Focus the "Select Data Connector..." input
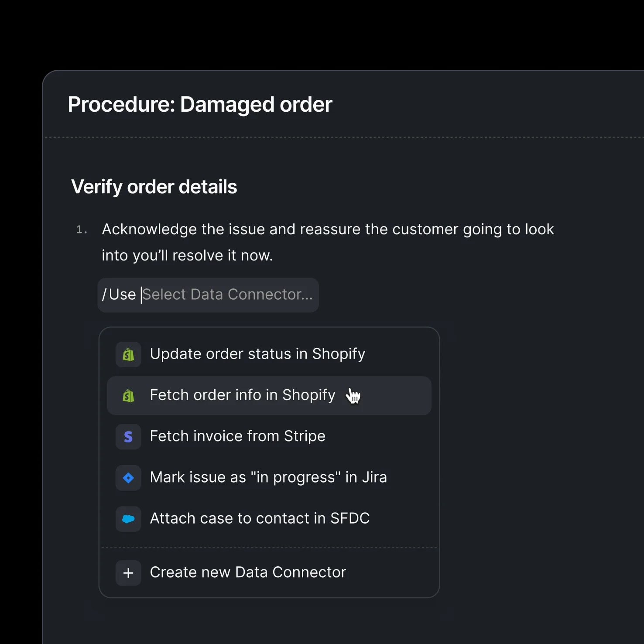The image size is (644, 644). tap(228, 295)
